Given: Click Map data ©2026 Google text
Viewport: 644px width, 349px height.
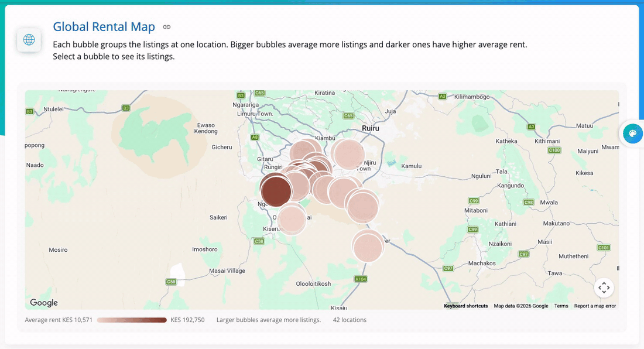Looking at the screenshot, I should (x=521, y=306).
